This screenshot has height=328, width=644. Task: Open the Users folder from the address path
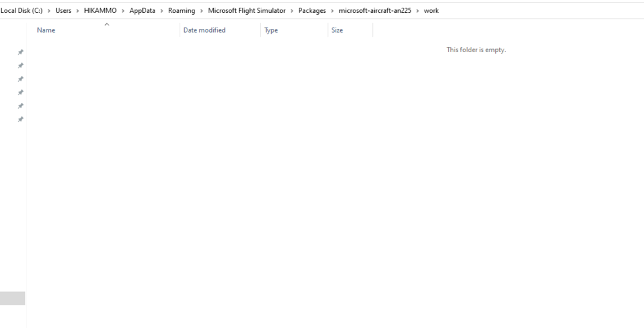[63, 10]
